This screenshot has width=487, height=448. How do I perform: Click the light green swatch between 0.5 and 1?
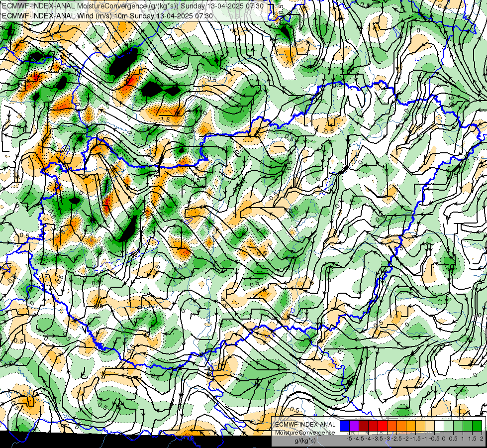pos(458,426)
